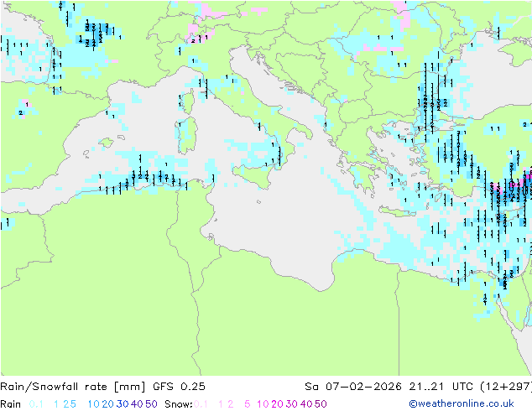Click the '(12+297)' forecast offset text
The image size is (532, 411).
pos(507,387)
